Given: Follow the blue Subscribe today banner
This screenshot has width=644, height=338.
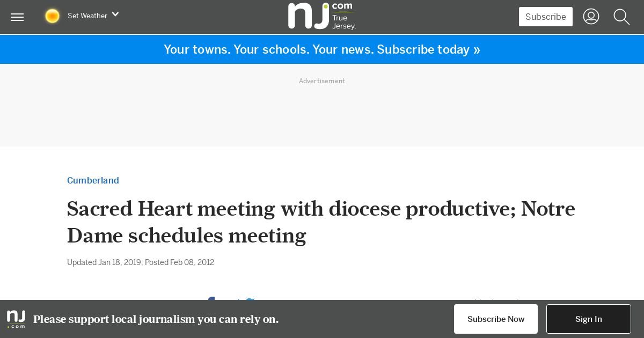Looking at the screenshot, I should (322, 49).
